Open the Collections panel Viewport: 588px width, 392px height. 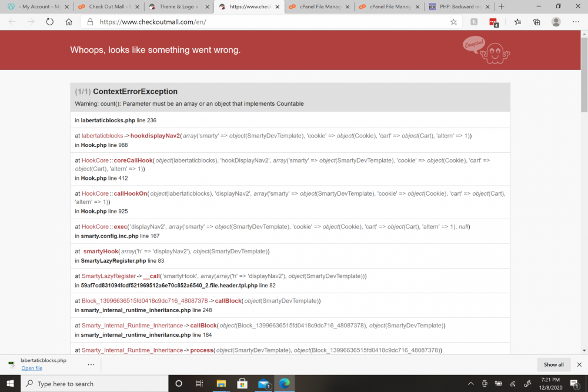536,22
